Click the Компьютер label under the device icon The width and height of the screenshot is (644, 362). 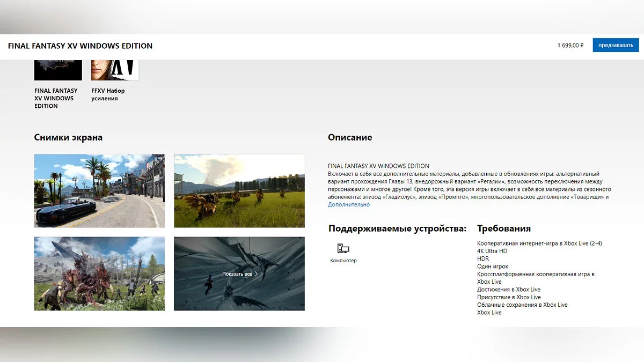(x=343, y=261)
